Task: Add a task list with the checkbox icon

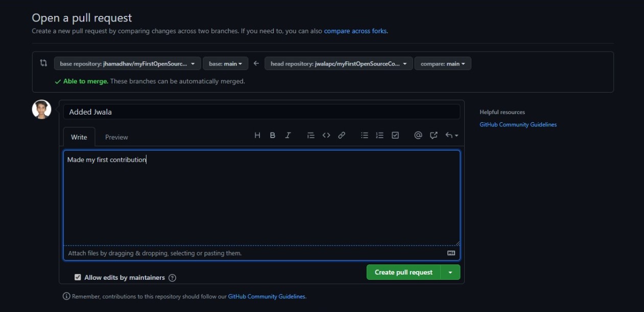Action: click(395, 136)
